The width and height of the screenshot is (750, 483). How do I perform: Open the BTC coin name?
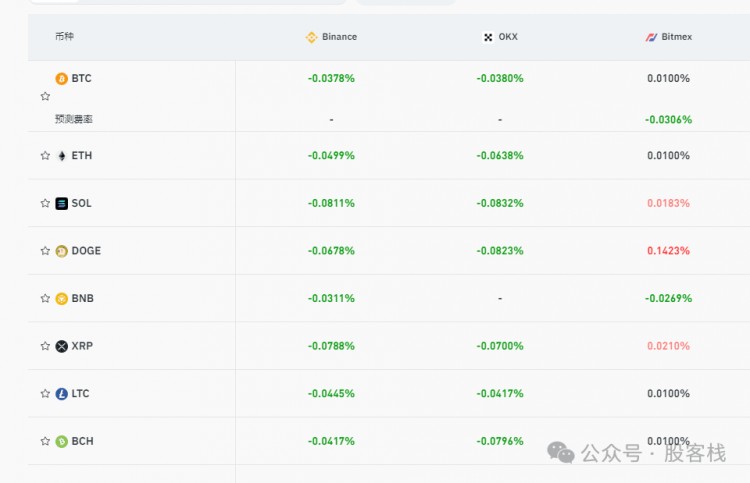point(81,78)
